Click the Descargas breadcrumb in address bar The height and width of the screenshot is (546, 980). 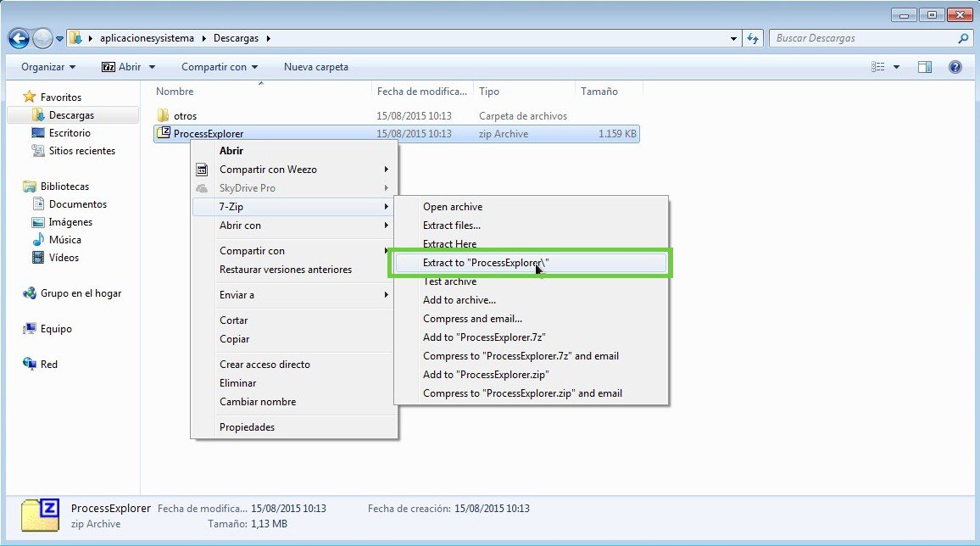pyautogui.click(x=236, y=38)
